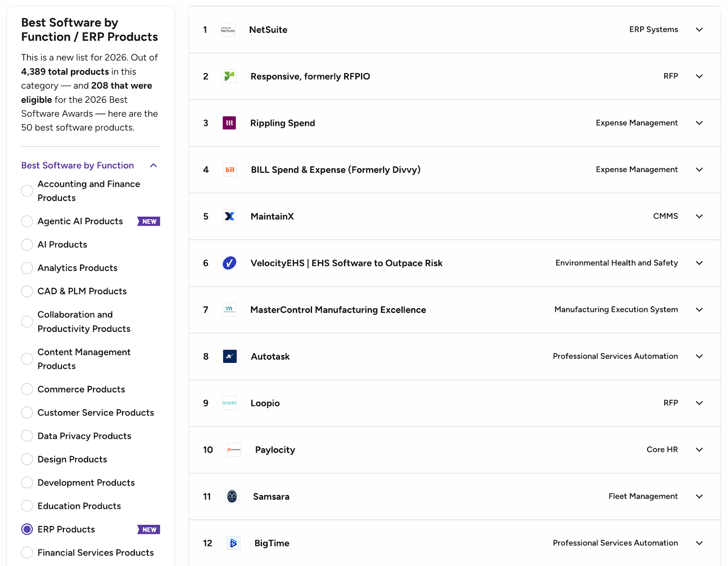
Task: Select the Accounting and Finance Products radio button
Action: (x=27, y=190)
